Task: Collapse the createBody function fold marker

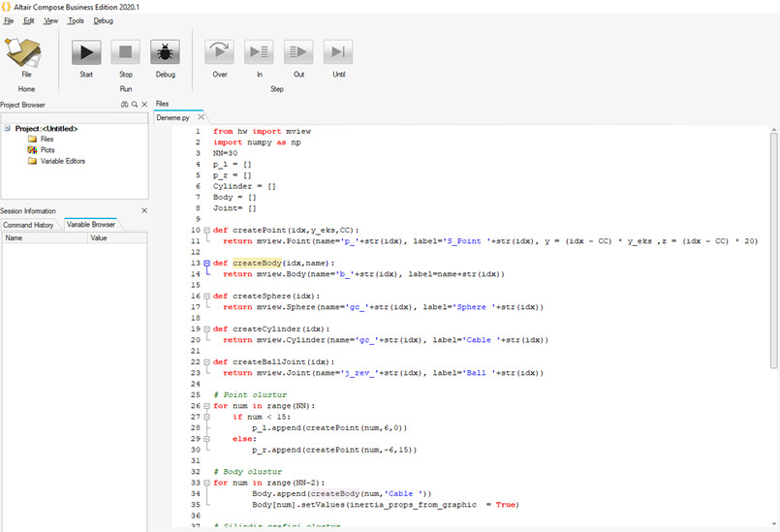Action: point(206,263)
